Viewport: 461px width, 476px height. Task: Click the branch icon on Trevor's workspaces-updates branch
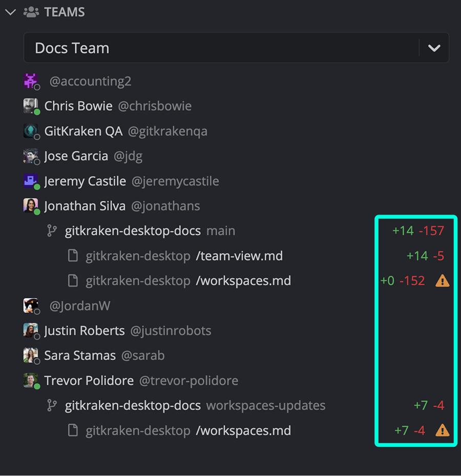(x=52, y=405)
